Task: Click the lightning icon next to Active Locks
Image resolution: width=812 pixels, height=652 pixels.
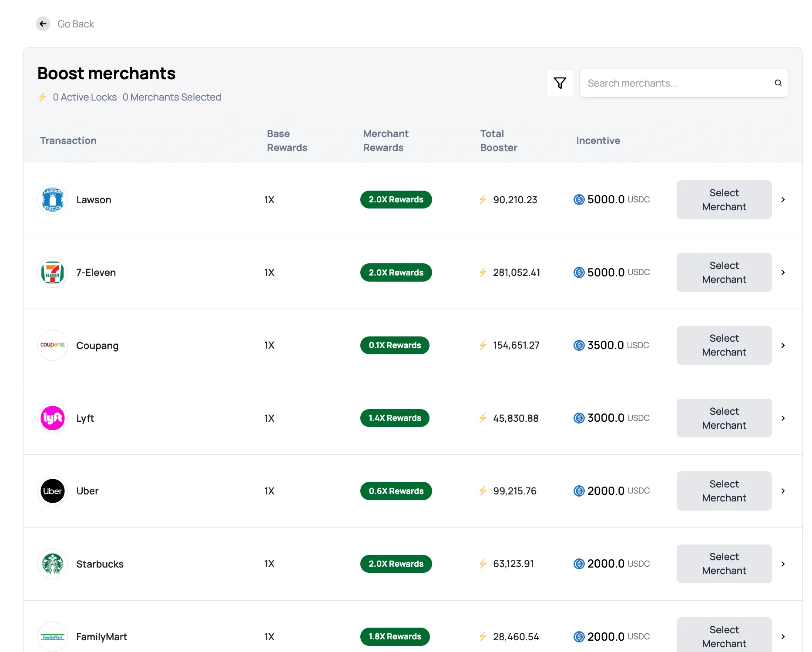Action: 43,97
